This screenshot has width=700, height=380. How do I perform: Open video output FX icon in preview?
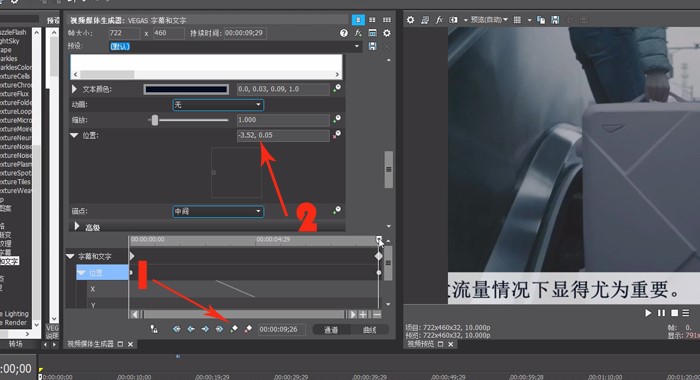(x=439, y=20)
